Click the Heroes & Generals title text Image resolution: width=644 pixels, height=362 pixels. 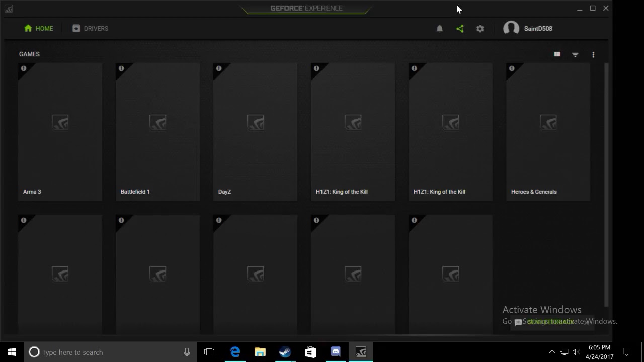point(534,192)
